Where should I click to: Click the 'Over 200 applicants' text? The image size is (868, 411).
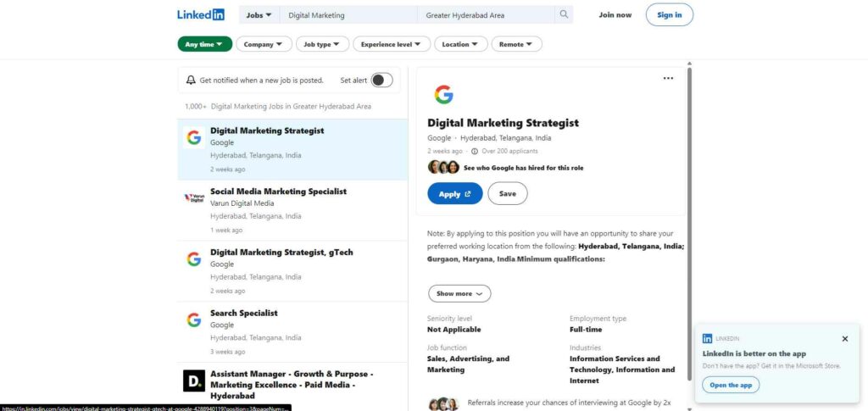coord(509,151)
